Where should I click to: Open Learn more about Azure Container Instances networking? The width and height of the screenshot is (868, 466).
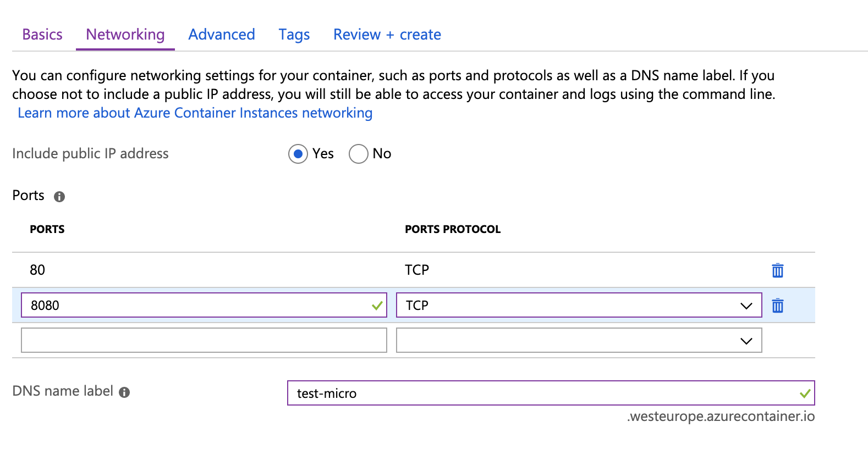click(x=195, y=113)
